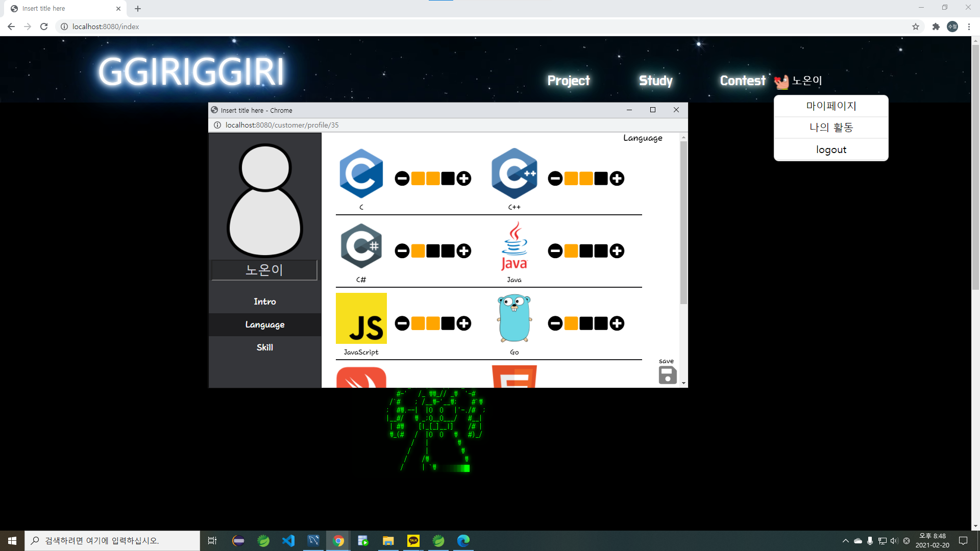Decrease Go language level with minus icon

coord(555,323)
